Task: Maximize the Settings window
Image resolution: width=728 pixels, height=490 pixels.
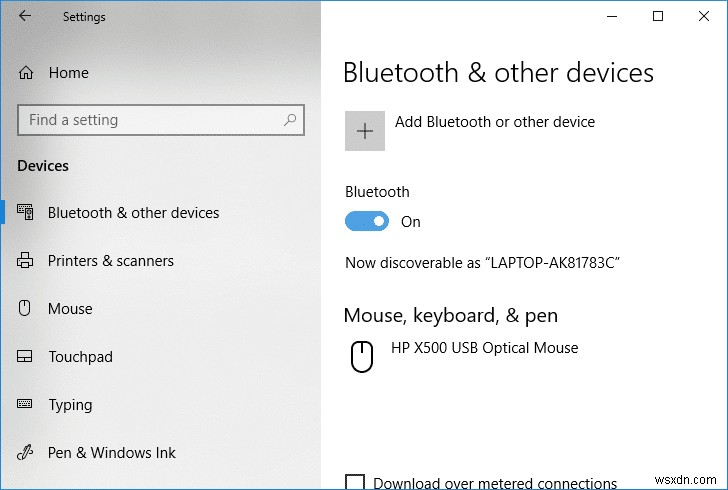Action: (x=658, y=16)
